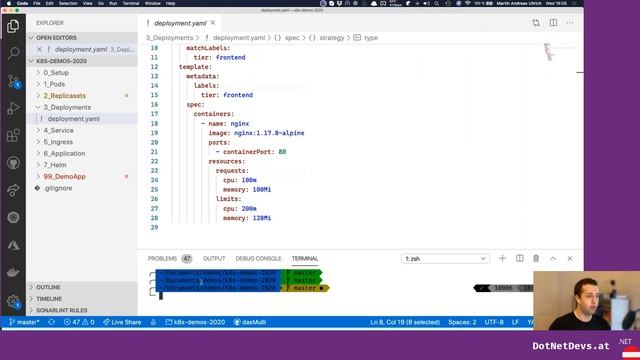Switch to the Debug Console tab
Image resolution: width=640 pixels, height=360 pixels.
[x=258, y=258]
